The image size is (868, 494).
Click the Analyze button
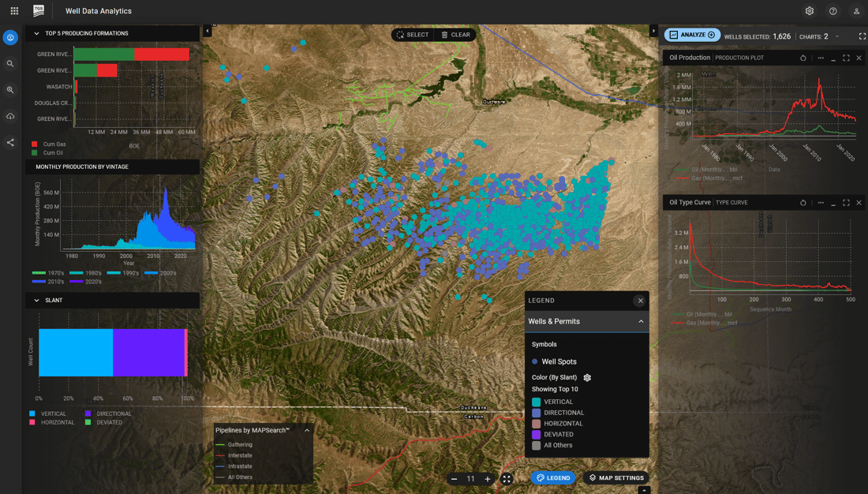coord(692,35)
